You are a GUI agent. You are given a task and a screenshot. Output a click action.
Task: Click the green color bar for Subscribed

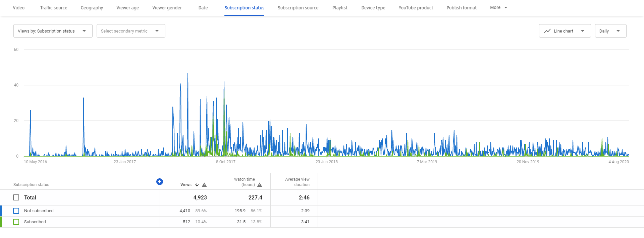tap(1, 222)
